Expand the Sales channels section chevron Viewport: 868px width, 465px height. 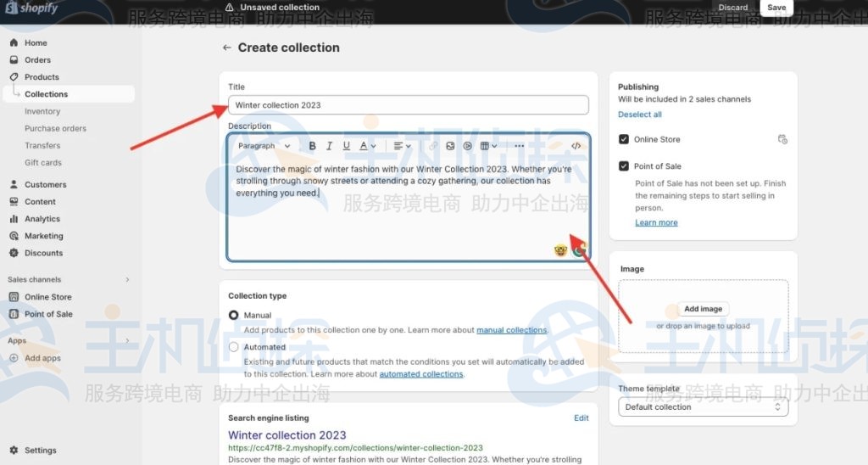(x=127, y=280)
